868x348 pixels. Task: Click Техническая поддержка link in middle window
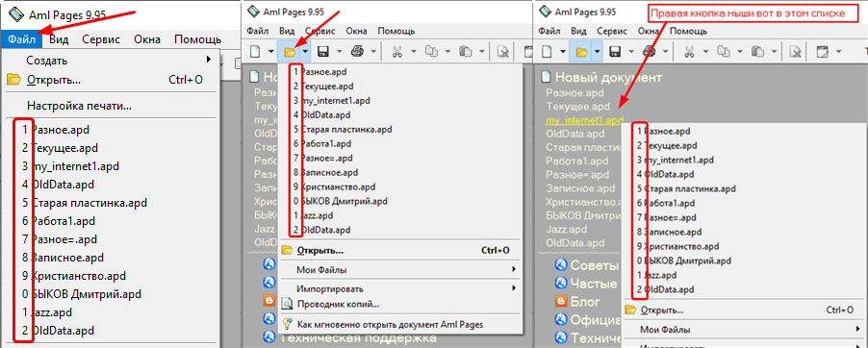click(359, 336)
